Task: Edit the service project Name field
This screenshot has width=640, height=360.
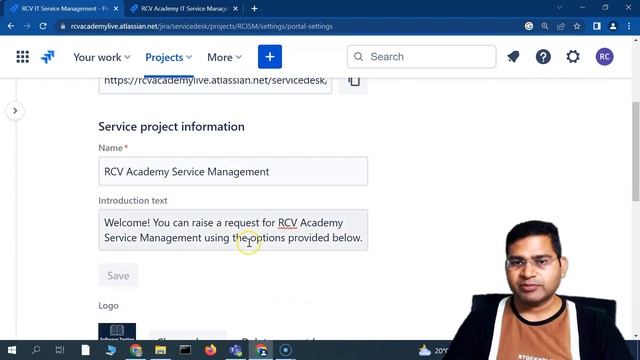Action: coord(233,171)
